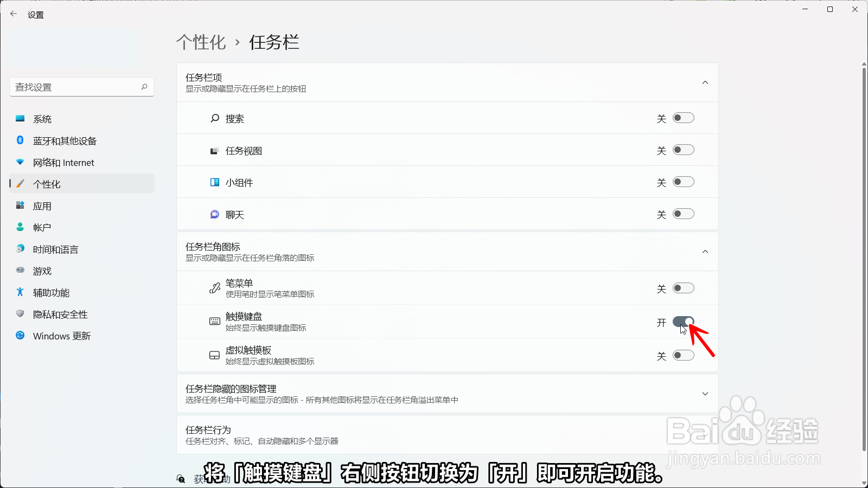Viewport: 868px width, 488px height.
Task: Enable the 任务视图 toggle switch
Action: point(684,150)
